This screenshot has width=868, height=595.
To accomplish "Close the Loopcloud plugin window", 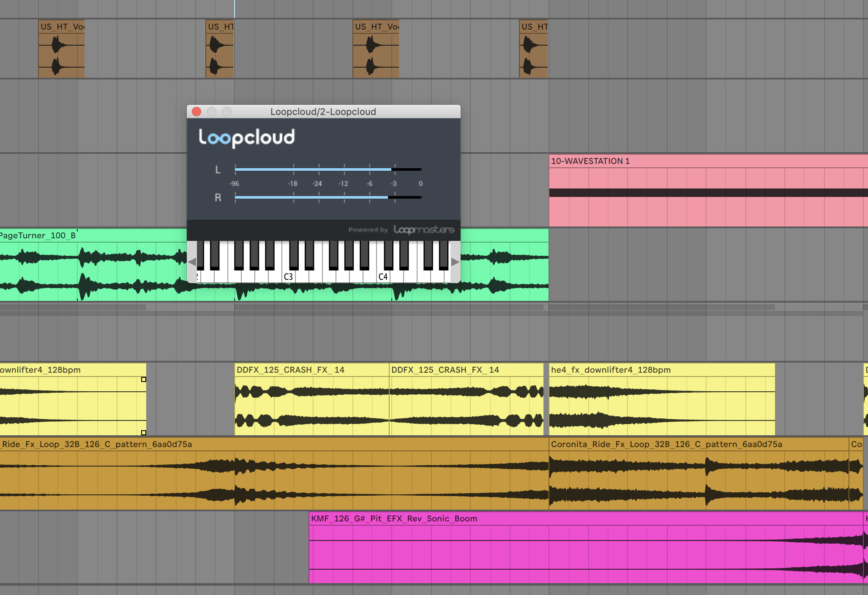I will [x=197, y=112].
